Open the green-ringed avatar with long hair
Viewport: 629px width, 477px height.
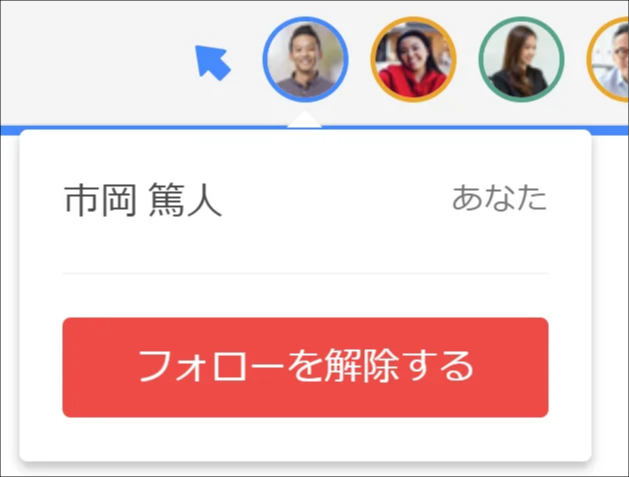[521, 59]
